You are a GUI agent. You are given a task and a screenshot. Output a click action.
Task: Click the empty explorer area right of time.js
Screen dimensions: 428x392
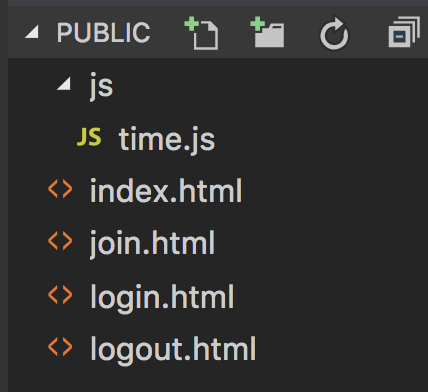coord(320,139)
